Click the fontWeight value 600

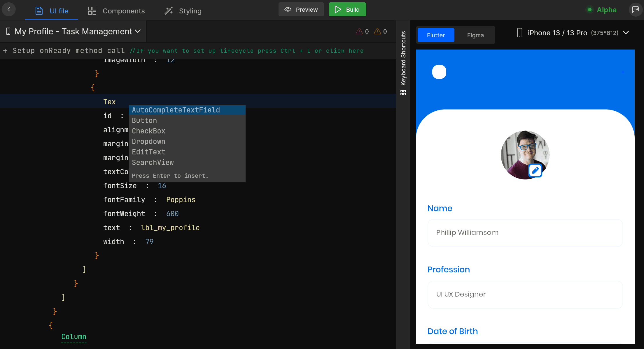172,214
